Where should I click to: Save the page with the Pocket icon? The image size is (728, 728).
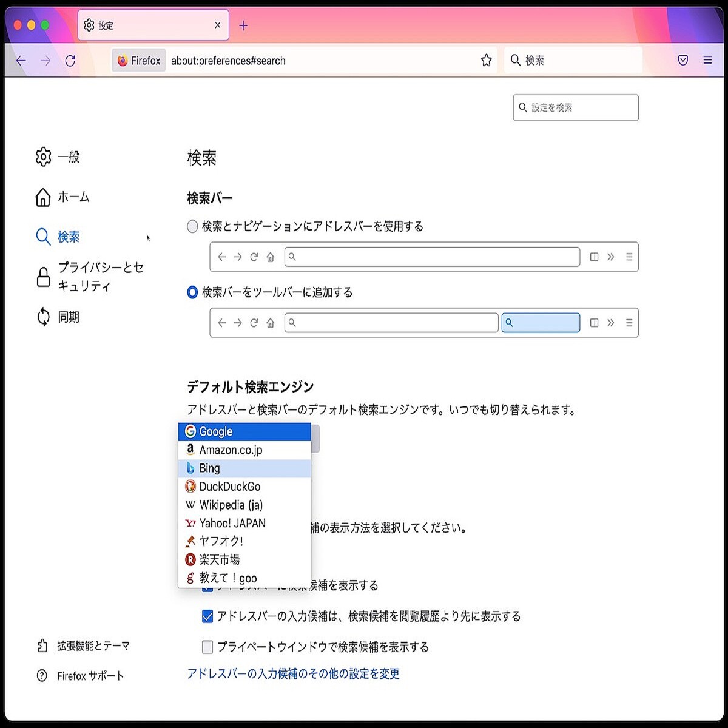(x=684, y=60)
